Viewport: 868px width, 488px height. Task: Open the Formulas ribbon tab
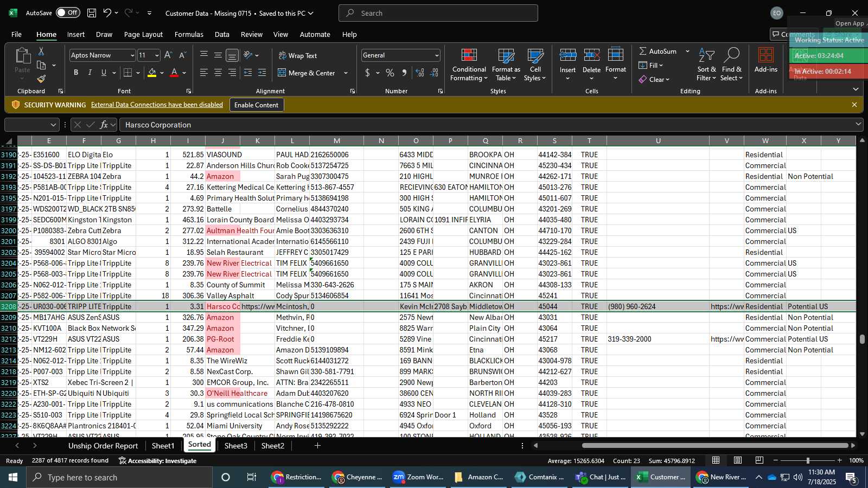[x=189, y=34]
